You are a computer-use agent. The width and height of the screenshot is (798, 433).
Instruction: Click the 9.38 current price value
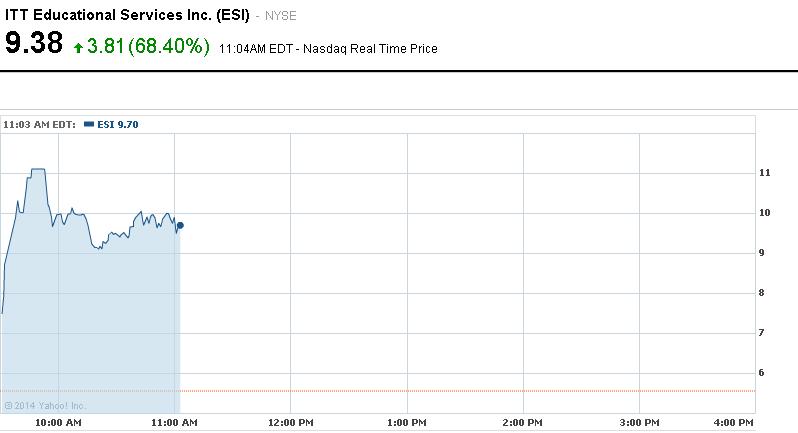click(34, 44)
